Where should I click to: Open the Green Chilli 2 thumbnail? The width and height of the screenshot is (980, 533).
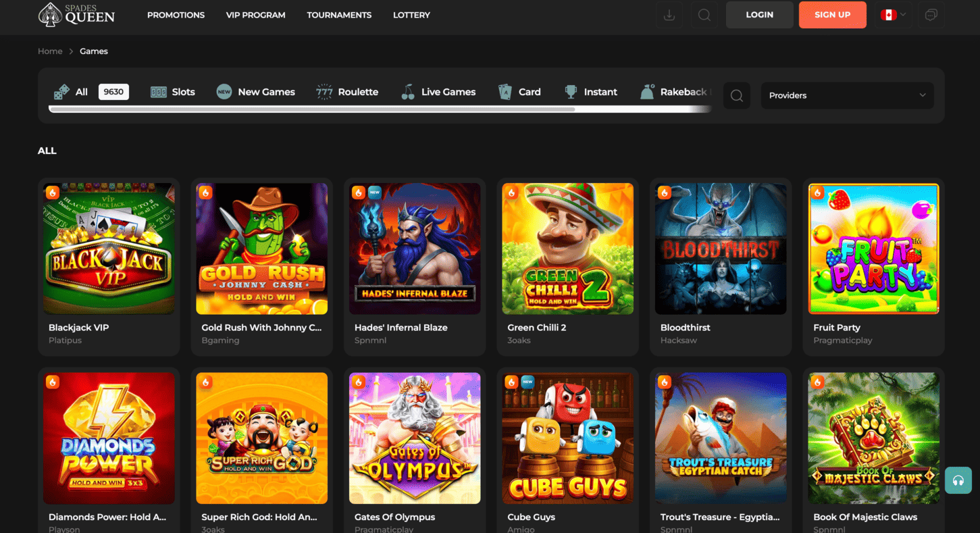[x=568, y=249]
